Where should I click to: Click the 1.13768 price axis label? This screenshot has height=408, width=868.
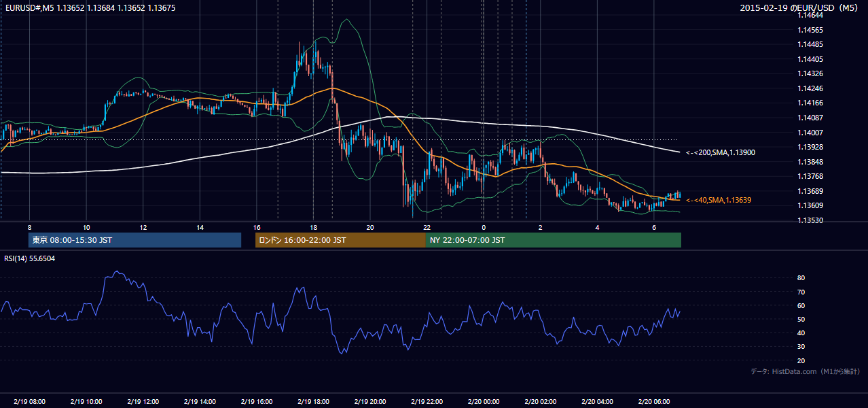coord(810,176)
